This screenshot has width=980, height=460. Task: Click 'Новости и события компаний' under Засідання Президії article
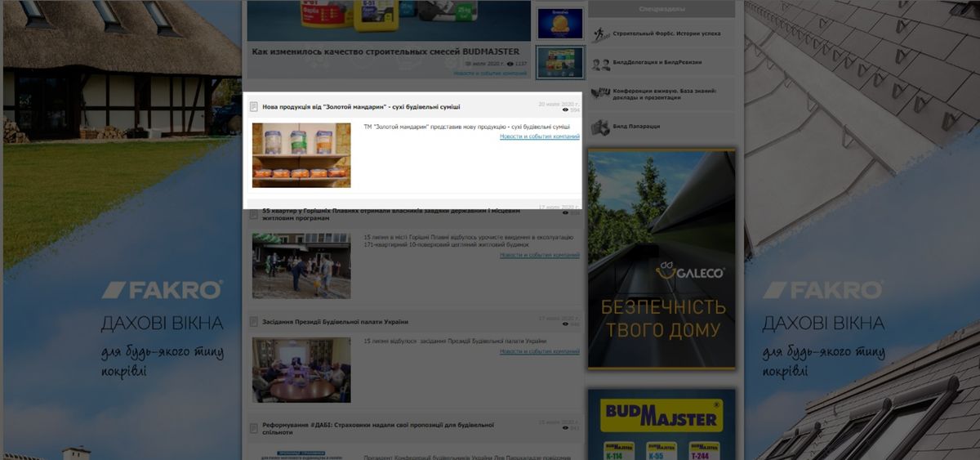(540, 351)
